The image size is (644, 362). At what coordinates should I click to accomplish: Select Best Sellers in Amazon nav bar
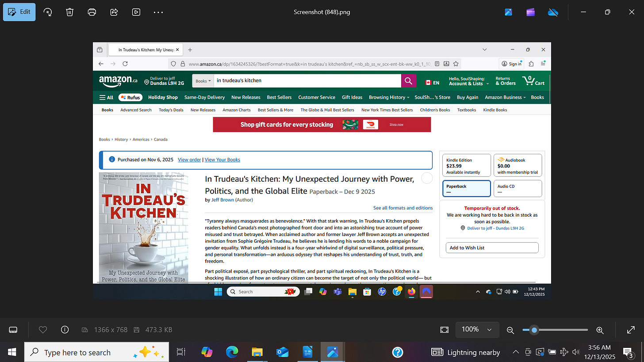click(x=279, y=97)
